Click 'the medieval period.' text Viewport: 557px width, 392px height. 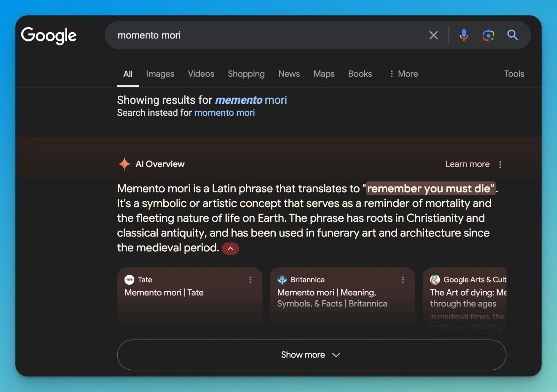coord(168,248)
